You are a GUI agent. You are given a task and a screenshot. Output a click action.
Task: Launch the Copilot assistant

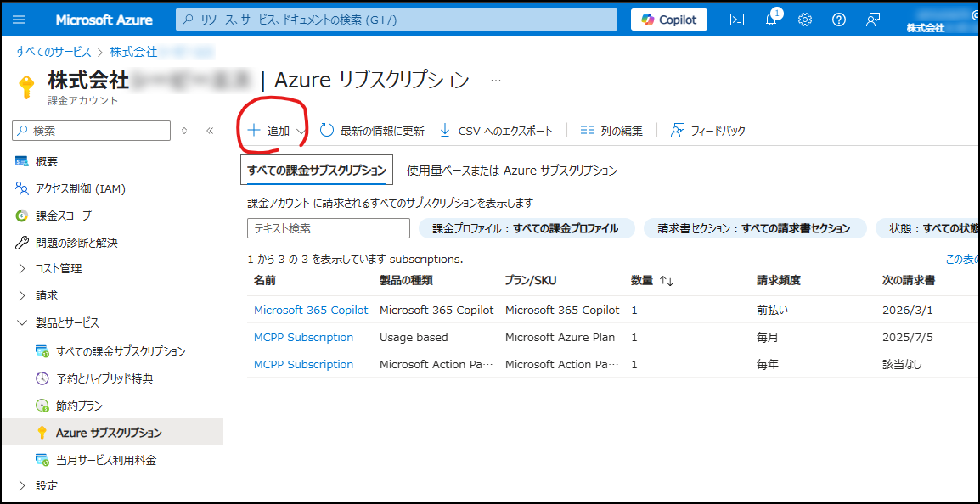point(668,20)
